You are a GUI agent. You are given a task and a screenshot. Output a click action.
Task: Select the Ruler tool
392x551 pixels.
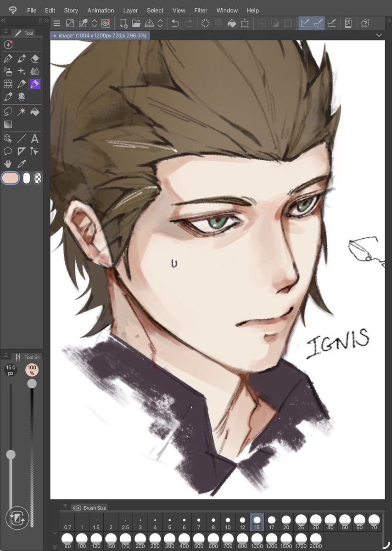(x=22, y=151)
